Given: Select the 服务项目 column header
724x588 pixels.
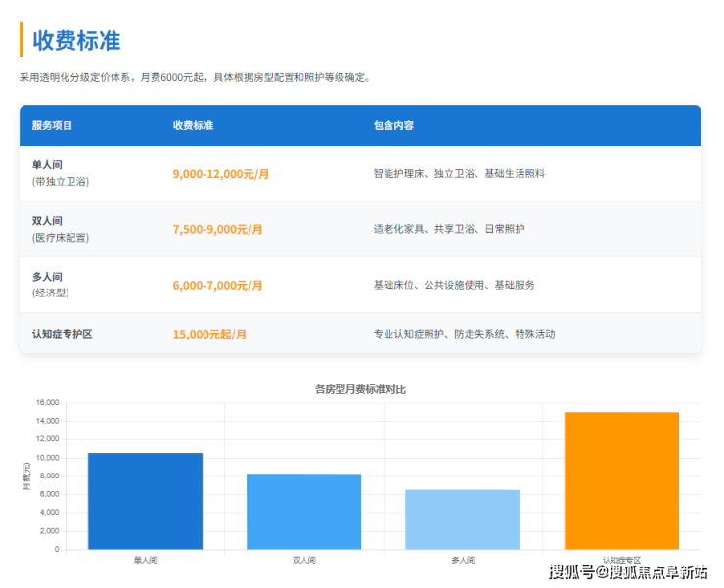Looking at the screenshot, I should (x=52, y=126).
